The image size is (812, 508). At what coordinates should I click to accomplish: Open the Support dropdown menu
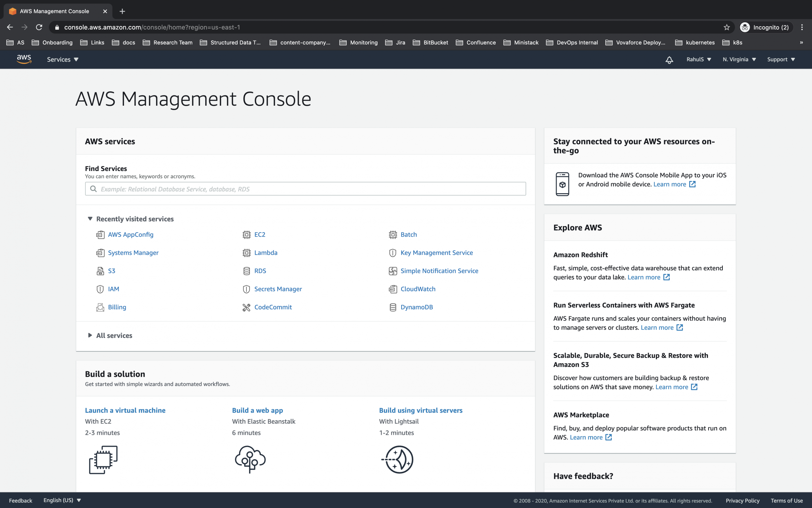(781, 59)
